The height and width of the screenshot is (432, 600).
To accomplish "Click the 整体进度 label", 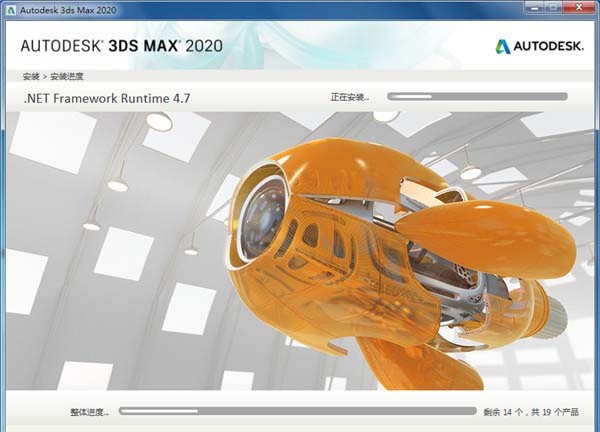I will click(x=90, y=412).
